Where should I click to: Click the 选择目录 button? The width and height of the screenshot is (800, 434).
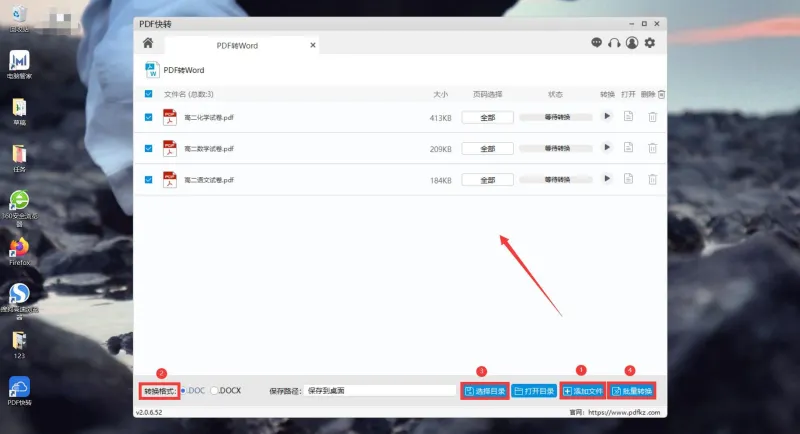[485, 391]
